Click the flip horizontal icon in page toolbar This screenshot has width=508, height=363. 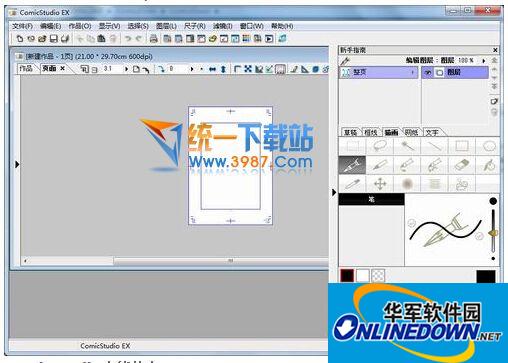point(212,69)
